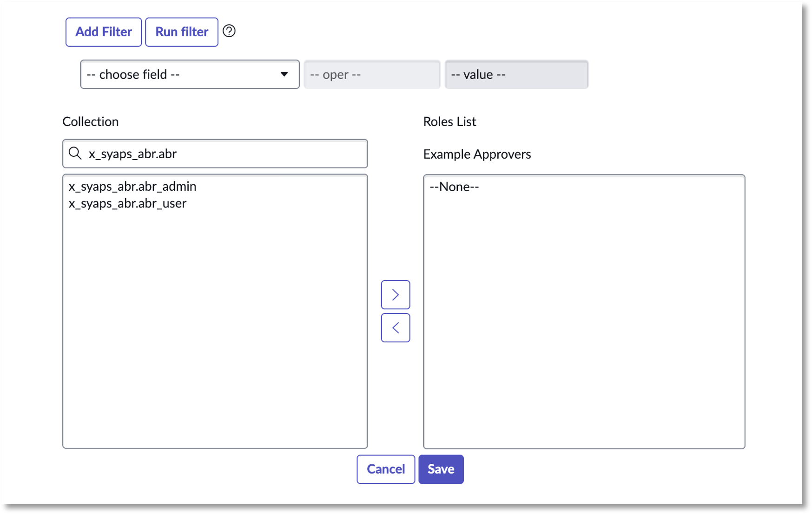Select x_syaps_abr.abr_admin in Collection list
Viewport: 812px width, 514px height.
pyautogui.click(x=132, y=187)
